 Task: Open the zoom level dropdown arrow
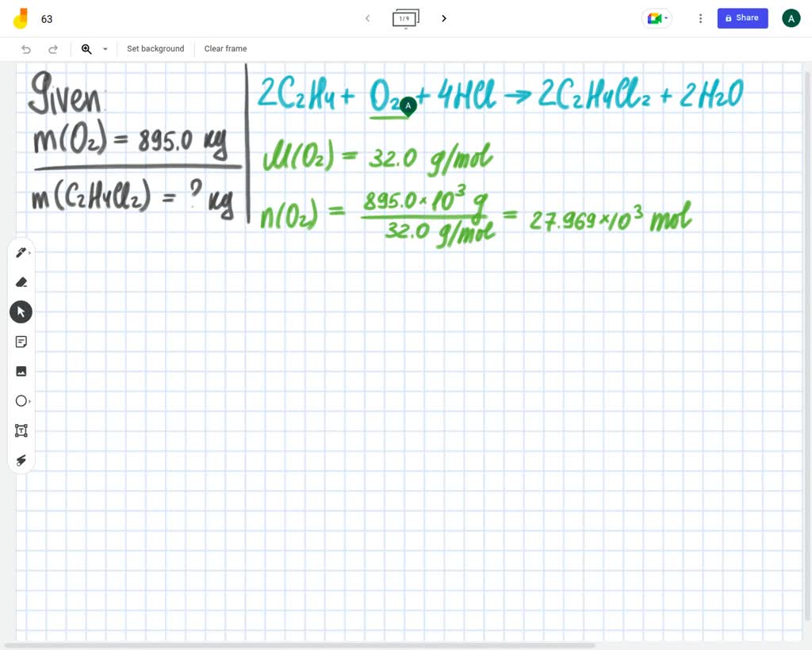[x=105, y=48]
